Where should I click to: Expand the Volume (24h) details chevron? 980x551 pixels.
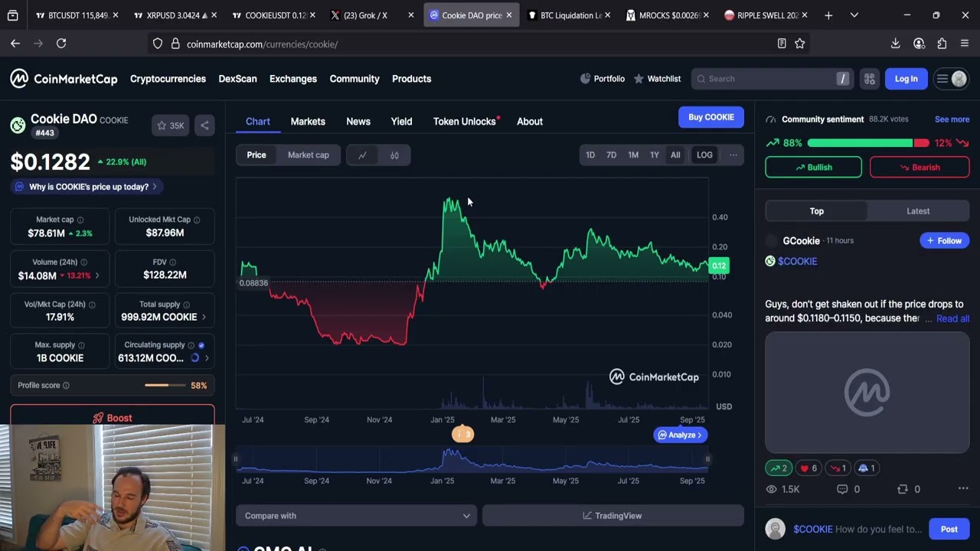tap(96, 275)
